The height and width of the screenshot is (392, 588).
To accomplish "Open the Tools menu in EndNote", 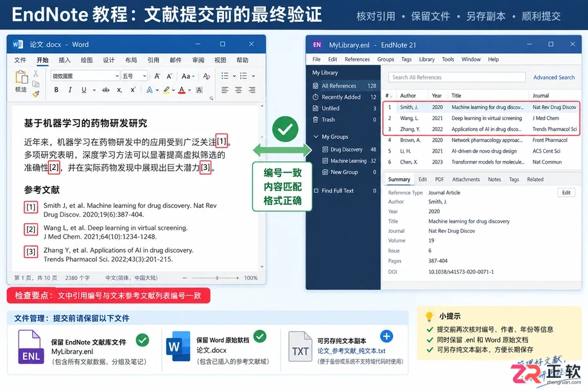I will pos(448,59).
